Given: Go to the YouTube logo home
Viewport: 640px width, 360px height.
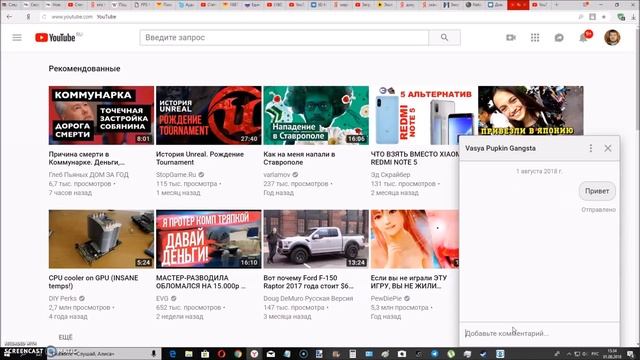Looking at the screenshot, I should point(55,38).
